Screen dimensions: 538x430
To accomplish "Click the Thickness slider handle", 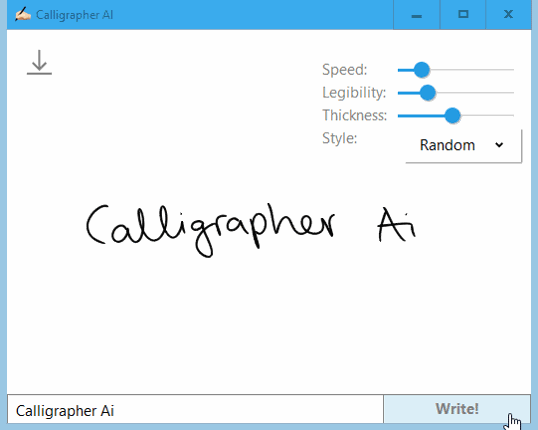I will [x=452, y=116].
